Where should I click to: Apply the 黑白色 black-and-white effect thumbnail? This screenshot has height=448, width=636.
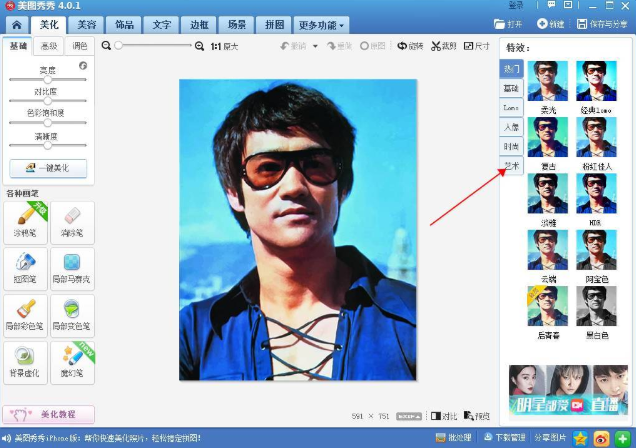tap(598, 307)
